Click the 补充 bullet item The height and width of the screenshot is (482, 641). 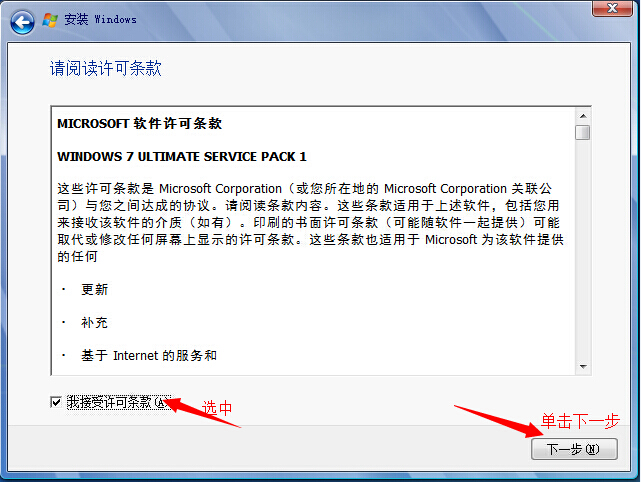(x=94, y=323)
